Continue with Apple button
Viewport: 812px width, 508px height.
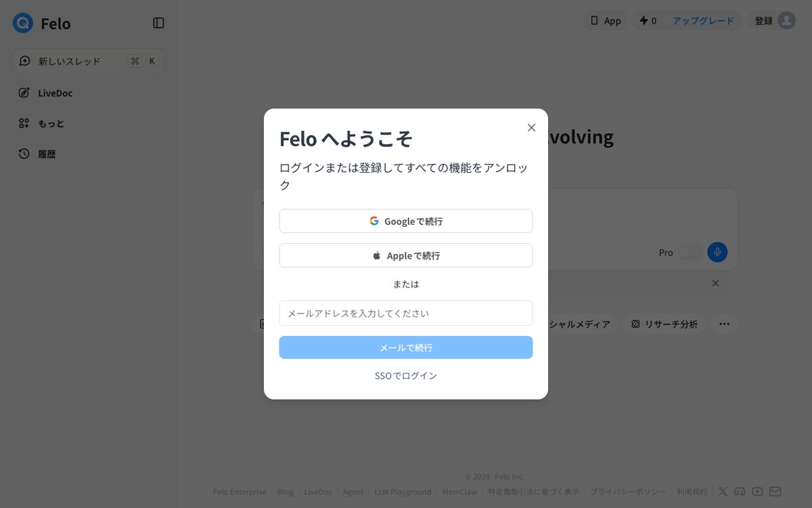pyautogui.click(x=406, y=255)
